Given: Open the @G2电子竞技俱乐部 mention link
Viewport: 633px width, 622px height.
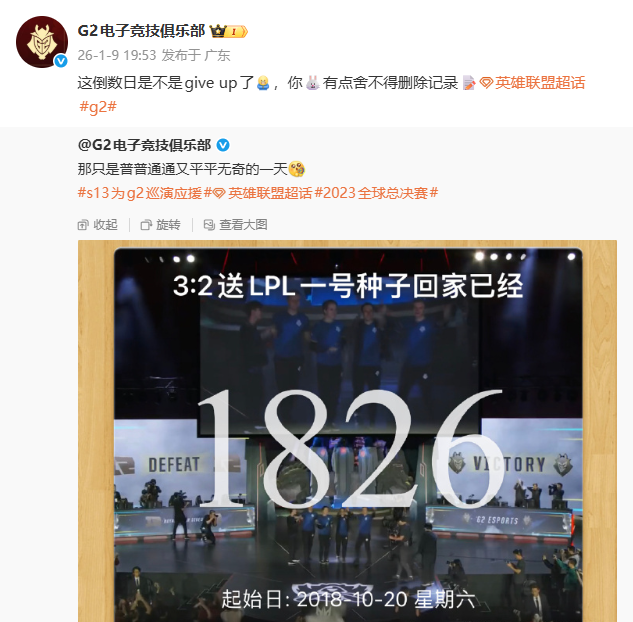Looking at the screenshot, I should tap(145, 145).
